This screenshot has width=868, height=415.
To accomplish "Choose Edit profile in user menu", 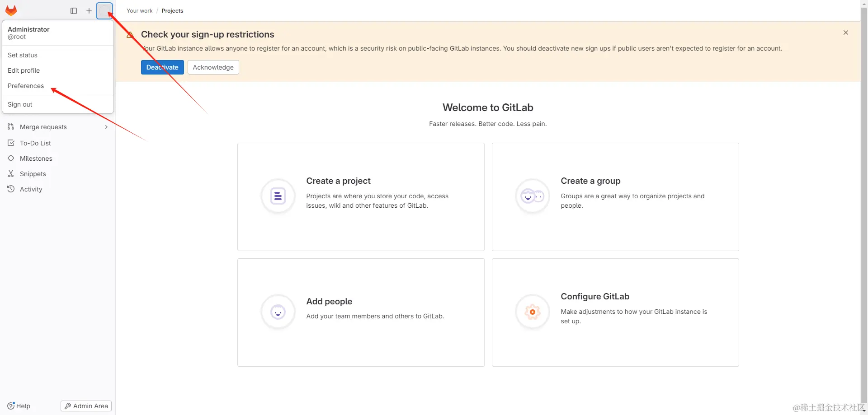I will click(58, 70).
